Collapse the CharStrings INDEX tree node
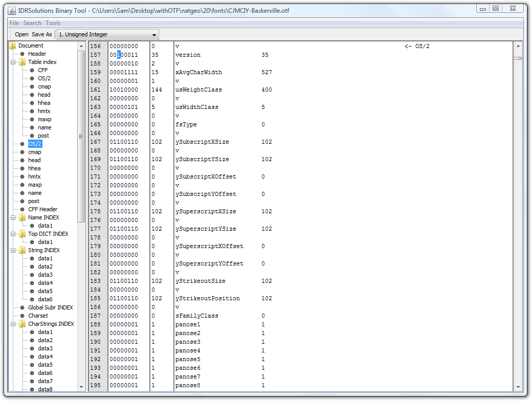 point(14,324)
